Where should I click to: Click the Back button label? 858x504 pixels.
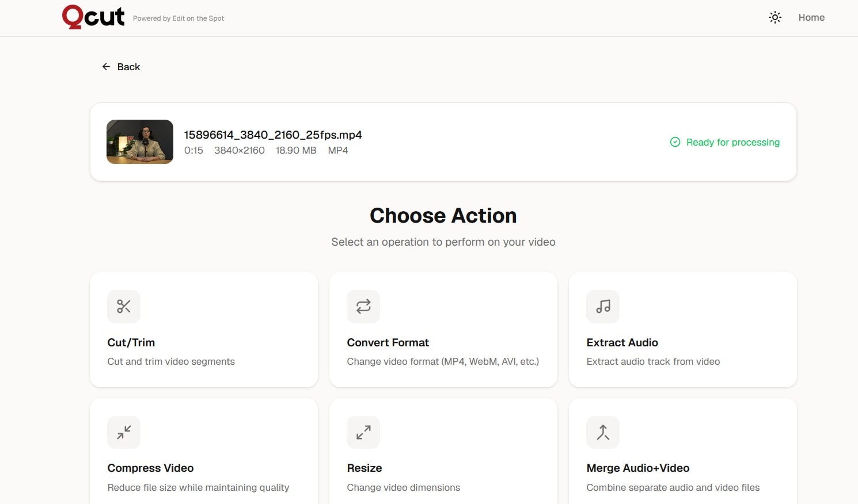point(128,67)
